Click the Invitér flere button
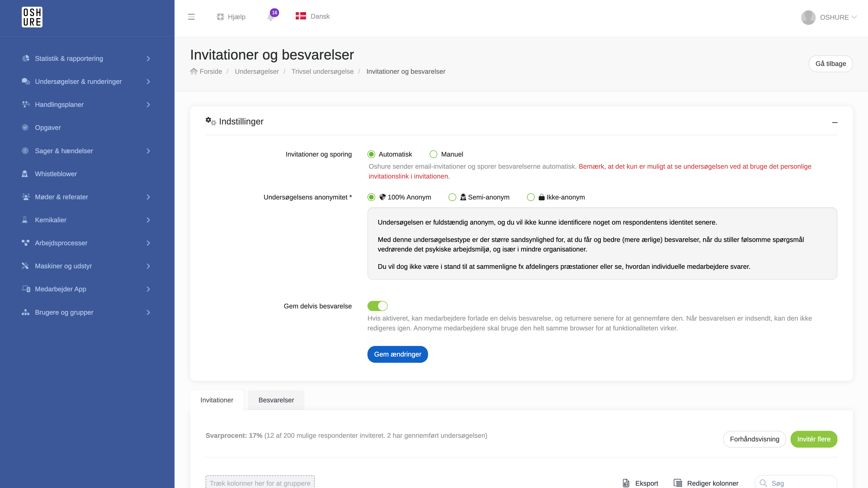 click(813, 439)
